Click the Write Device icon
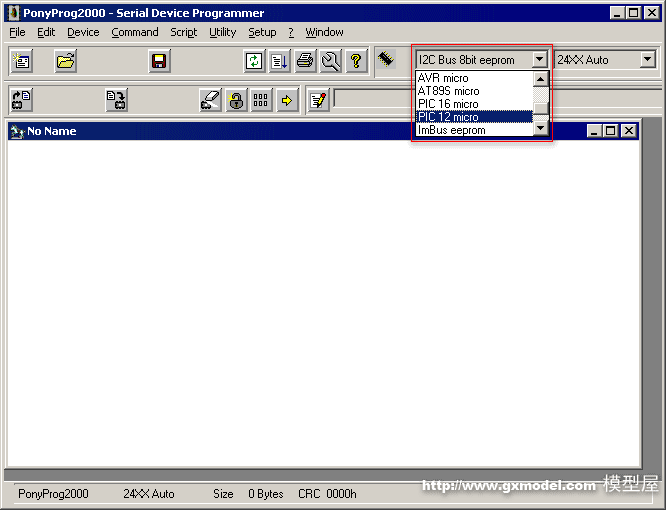The height and width of the screenshot is (510, 666). pyautogui.click(x=117, y=100)
